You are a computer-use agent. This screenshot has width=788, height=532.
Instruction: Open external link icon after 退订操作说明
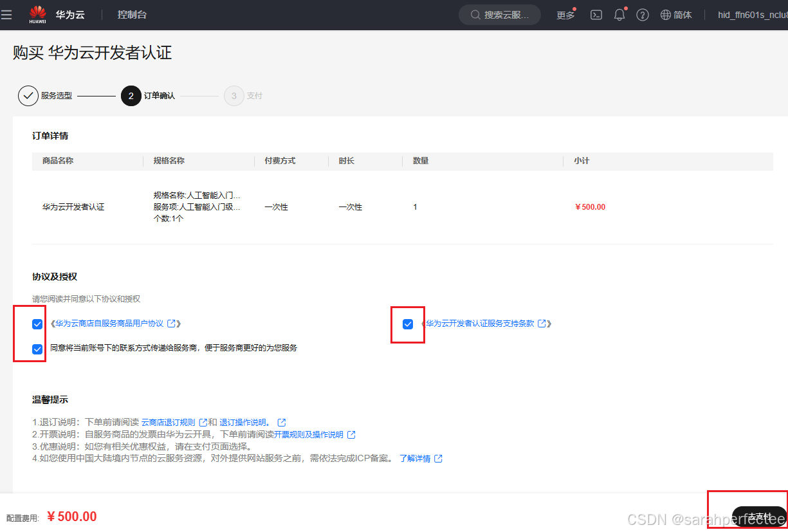tap(281, 423)
